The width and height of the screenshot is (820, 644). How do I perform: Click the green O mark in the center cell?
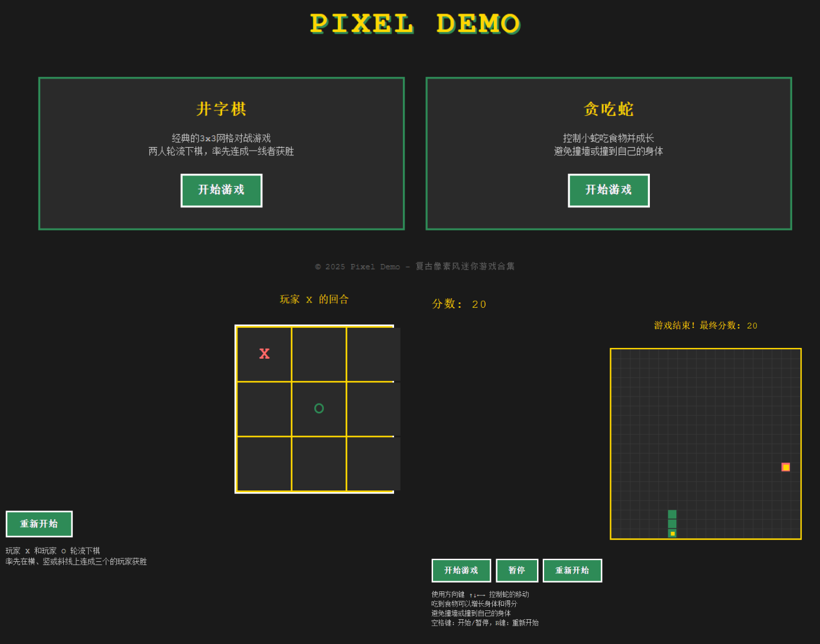(319, 408)
